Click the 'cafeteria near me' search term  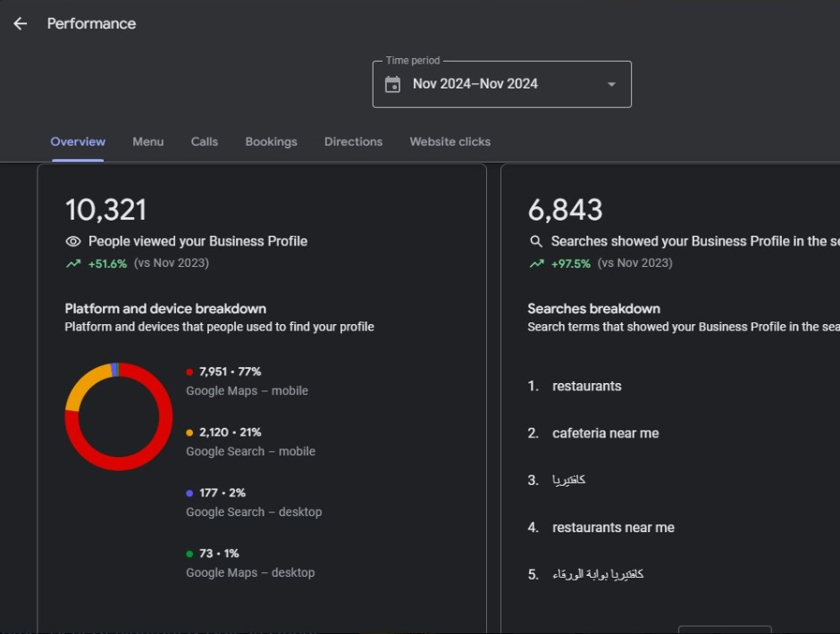605,433
